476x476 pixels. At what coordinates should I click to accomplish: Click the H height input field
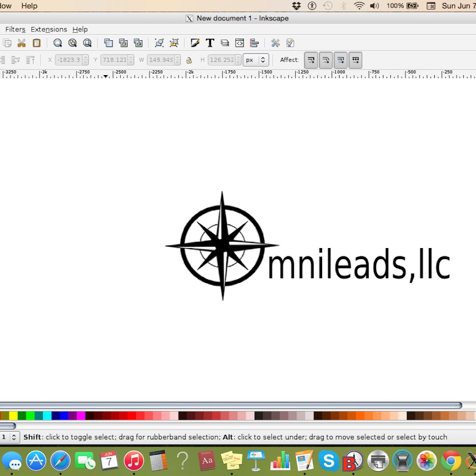222,60
